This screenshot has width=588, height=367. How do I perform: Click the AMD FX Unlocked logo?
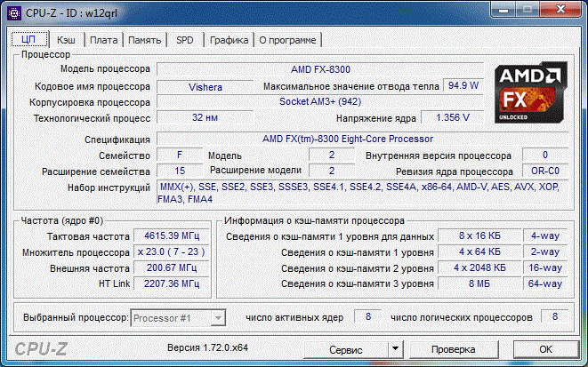click(x=531, y=92)
